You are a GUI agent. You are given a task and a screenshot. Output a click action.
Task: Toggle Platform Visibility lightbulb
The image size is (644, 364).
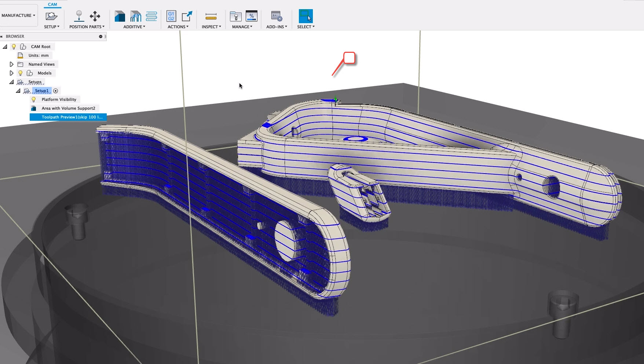click(x=34, y=99)
